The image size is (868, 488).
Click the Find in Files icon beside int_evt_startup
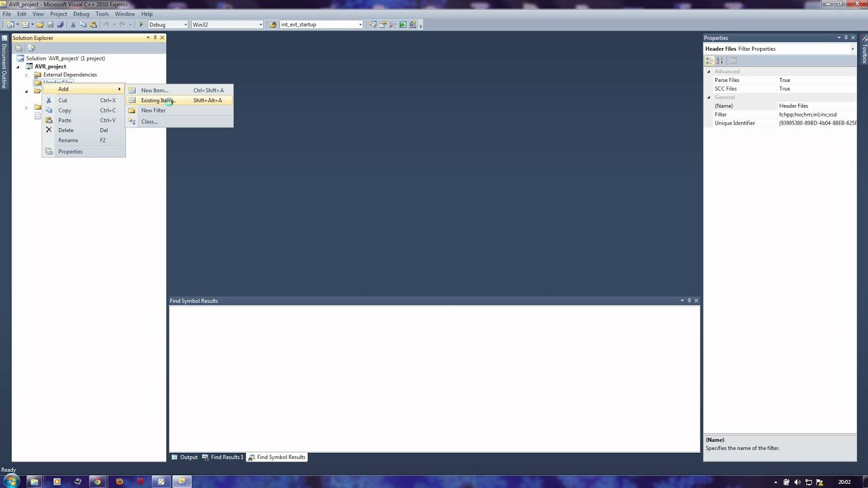[273, 24]
